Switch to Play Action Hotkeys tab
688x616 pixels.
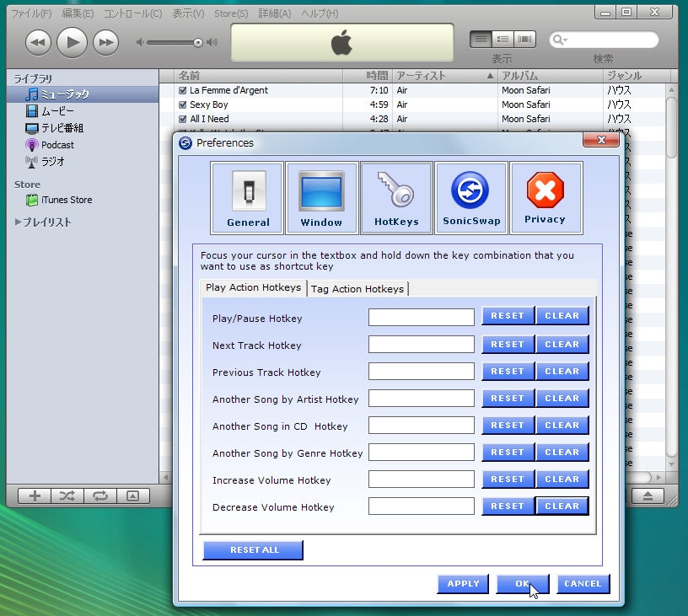point(253,287)
